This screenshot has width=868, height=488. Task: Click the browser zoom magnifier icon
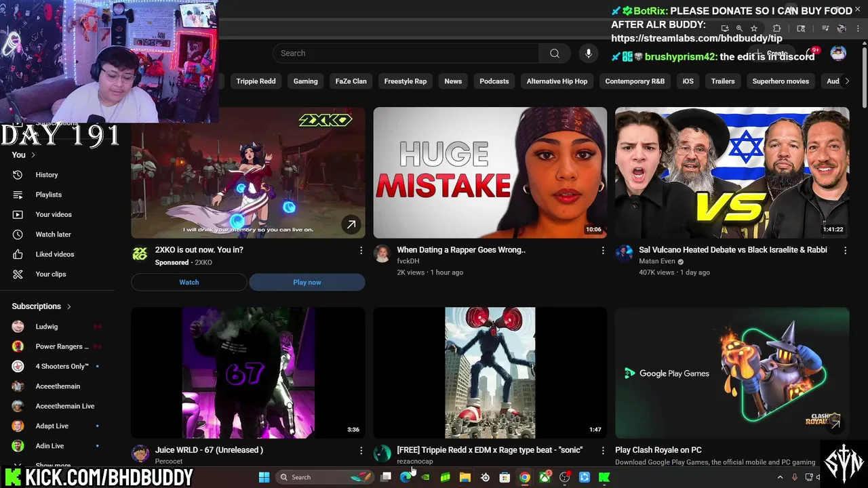739,28
